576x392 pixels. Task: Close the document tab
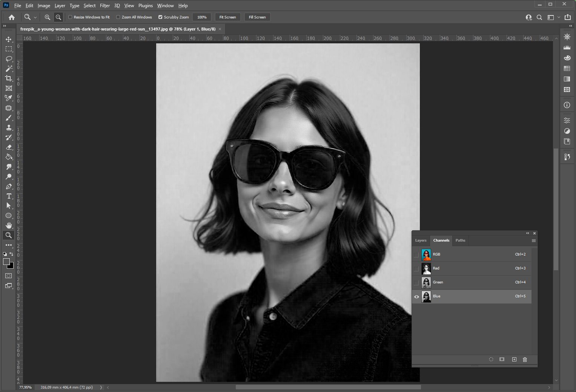pos(220,29)
